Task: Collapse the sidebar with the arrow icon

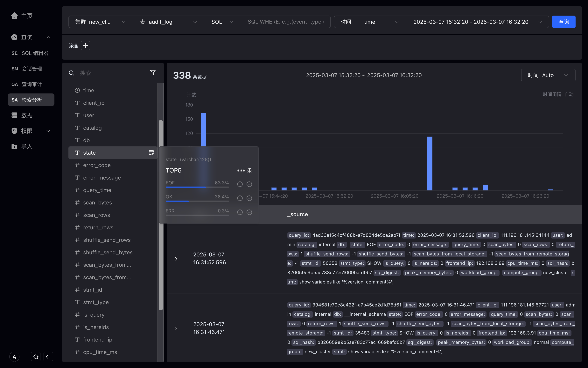Action: point(48,357)
